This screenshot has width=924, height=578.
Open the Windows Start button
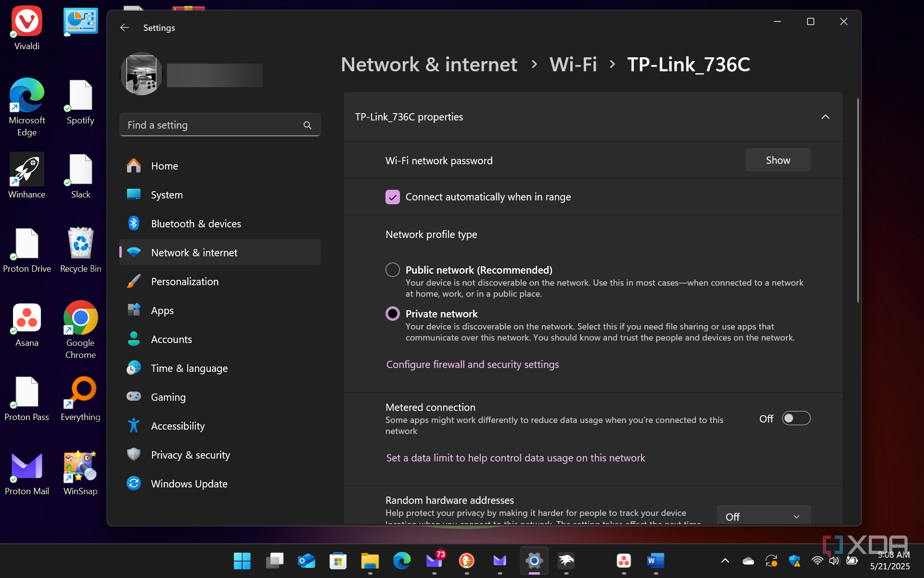(242, 561)
